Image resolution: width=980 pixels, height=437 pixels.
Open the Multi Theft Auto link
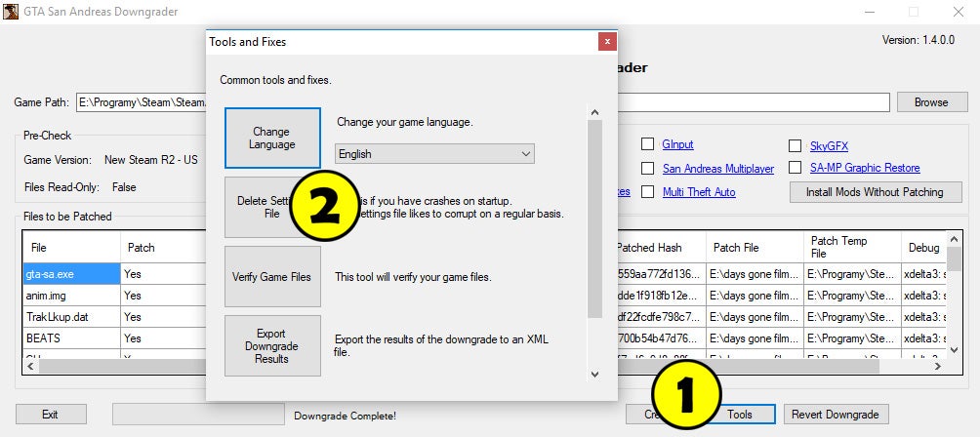pos(699,192)
